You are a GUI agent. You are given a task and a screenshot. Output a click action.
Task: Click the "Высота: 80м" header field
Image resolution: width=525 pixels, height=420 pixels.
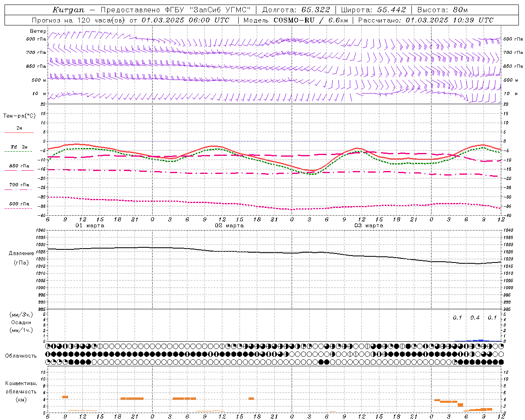pyautogui.click(x=443, y=10)
